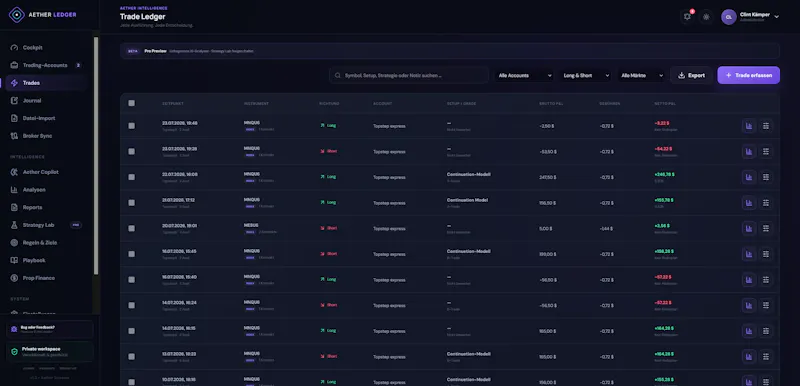
Task: Open details for the 20.07.2026 MESU6 trade
Action: click(765, 228)
